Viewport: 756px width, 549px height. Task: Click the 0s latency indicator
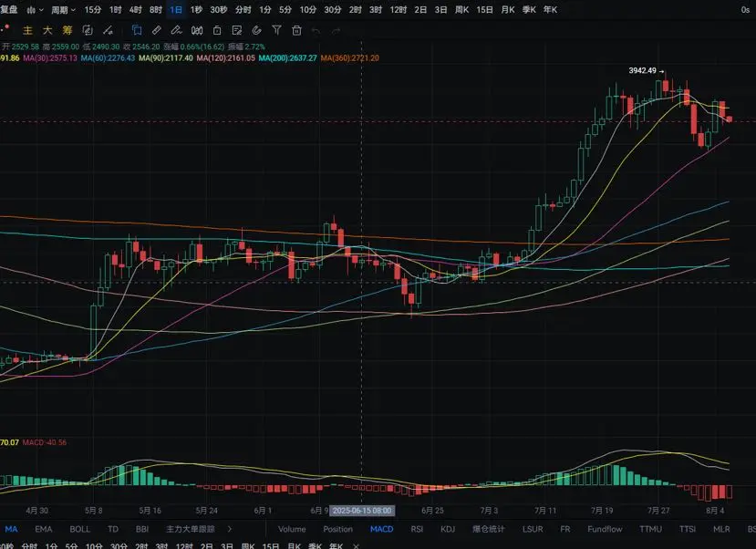745,10
